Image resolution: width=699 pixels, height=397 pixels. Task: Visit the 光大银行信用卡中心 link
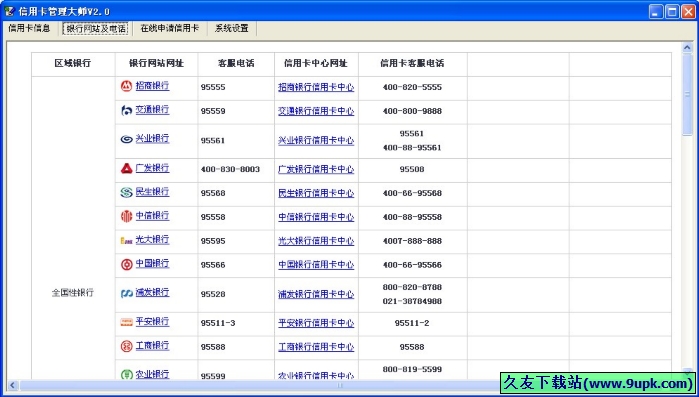point(316,242)
